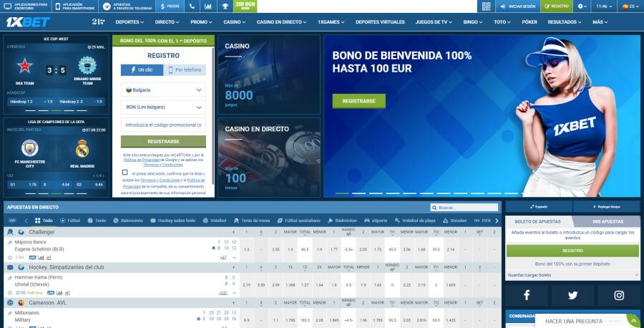
Task: Filter live bets by Fútbol australiano
Action: tap(298, 221)
